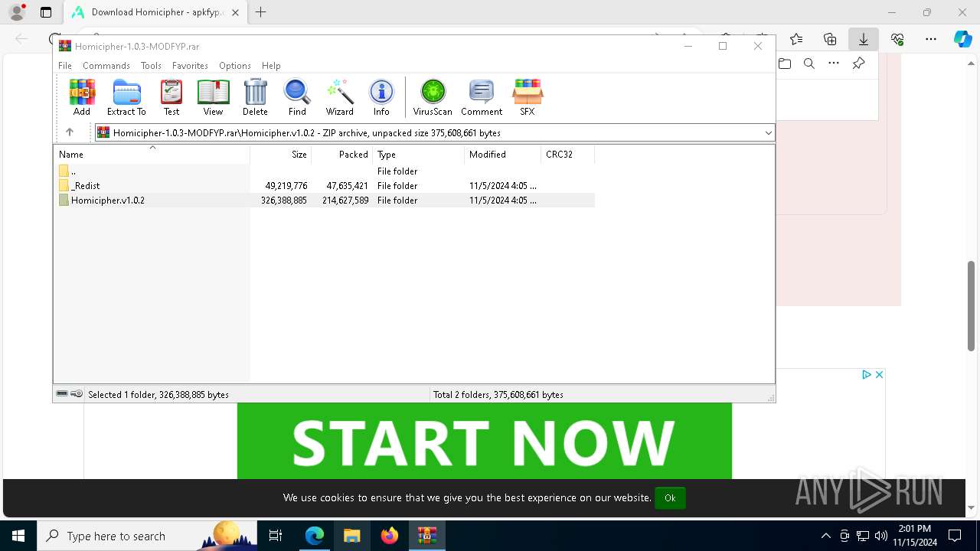Click the Extract To toolbar icon
The width and height of the screenshot is (980, 551).
[x=126, y=97]
